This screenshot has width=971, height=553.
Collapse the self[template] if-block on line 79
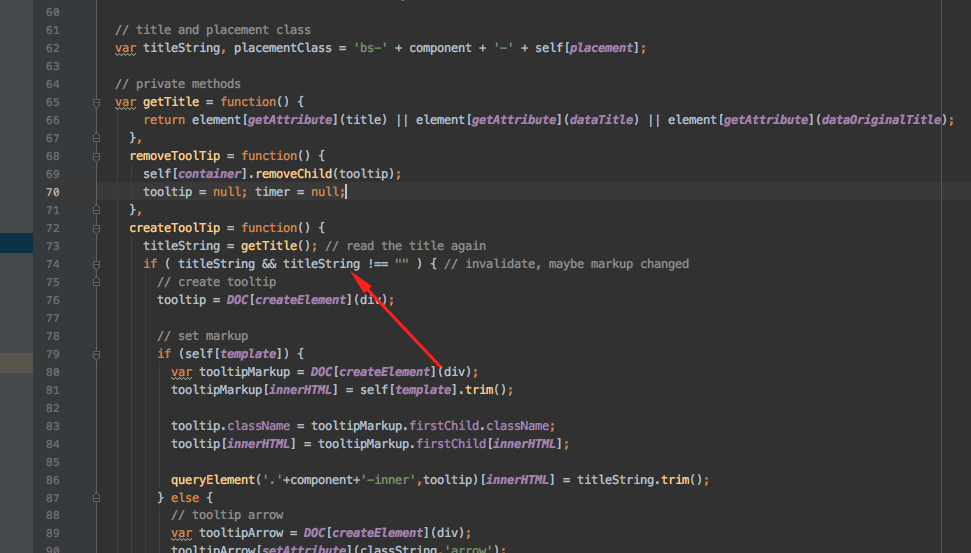[x=97, y=355]
